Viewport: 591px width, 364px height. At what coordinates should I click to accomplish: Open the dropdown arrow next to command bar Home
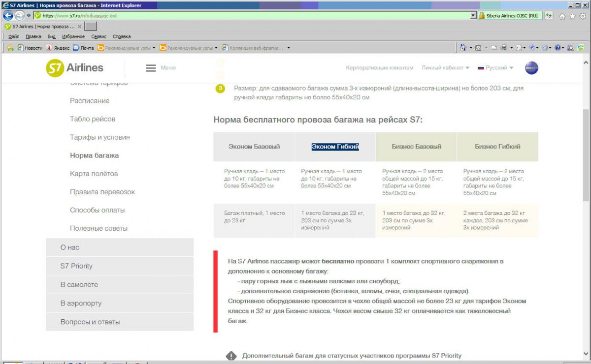pos(470,48)
